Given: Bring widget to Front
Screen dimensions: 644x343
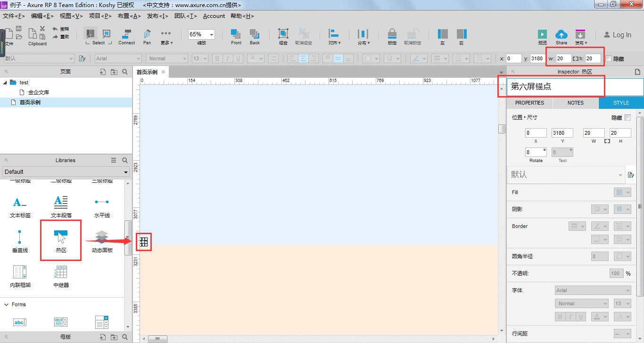Looking at the screenshot, I should [x=236, y=37].
